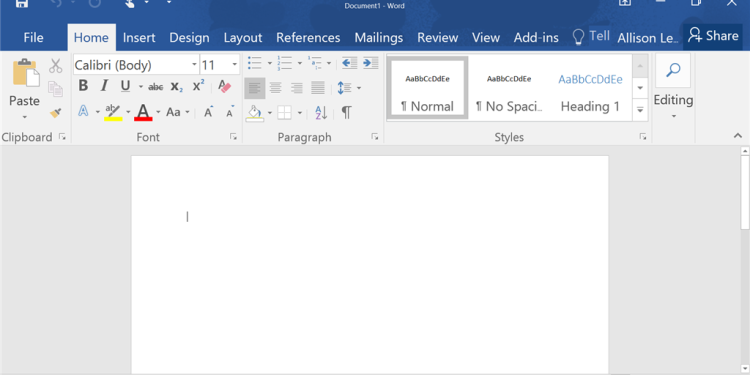The image size is (750, 375).
Task: Apply red font color
Action: (x=143, y=112)
